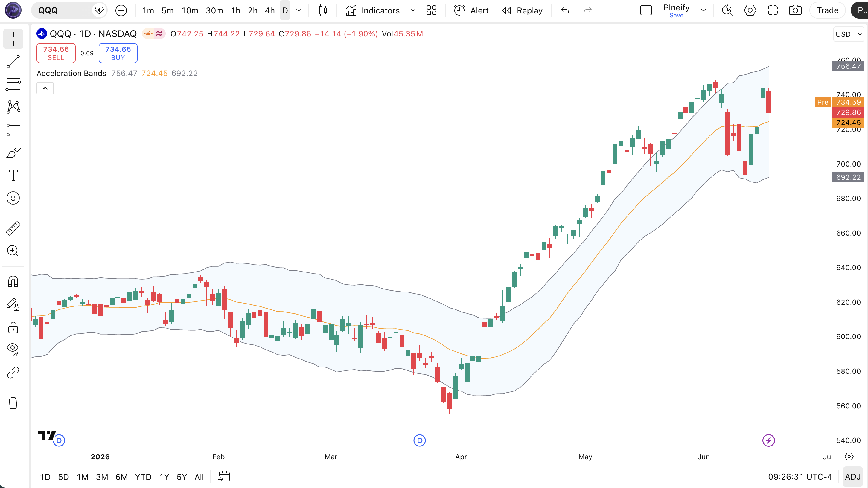Image resolution: width=868 pixels, height=488 pixels.
Task: Toggle hide all drawings eye icon
Action: [13, 350]
